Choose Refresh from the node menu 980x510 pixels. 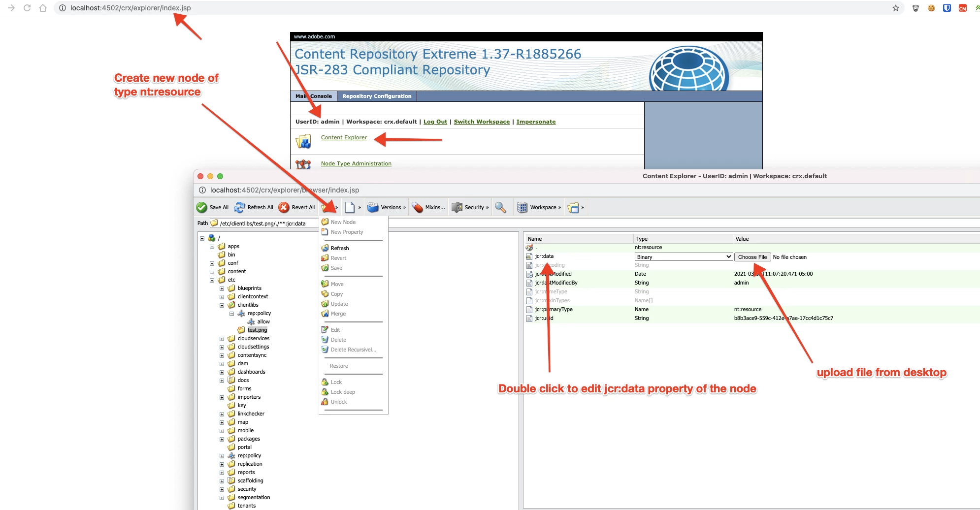tap(339, 248)
